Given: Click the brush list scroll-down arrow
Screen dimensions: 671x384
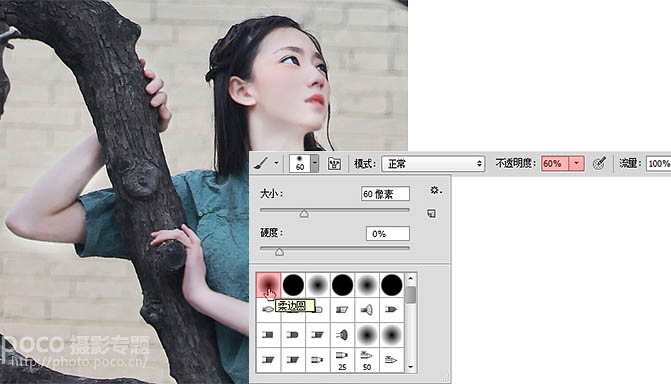Looking at the screenshot, I should pyautogui.click(x=411, y=367).
